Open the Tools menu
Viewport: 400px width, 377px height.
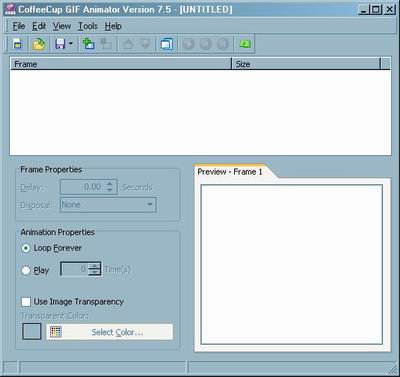[88, 26]
